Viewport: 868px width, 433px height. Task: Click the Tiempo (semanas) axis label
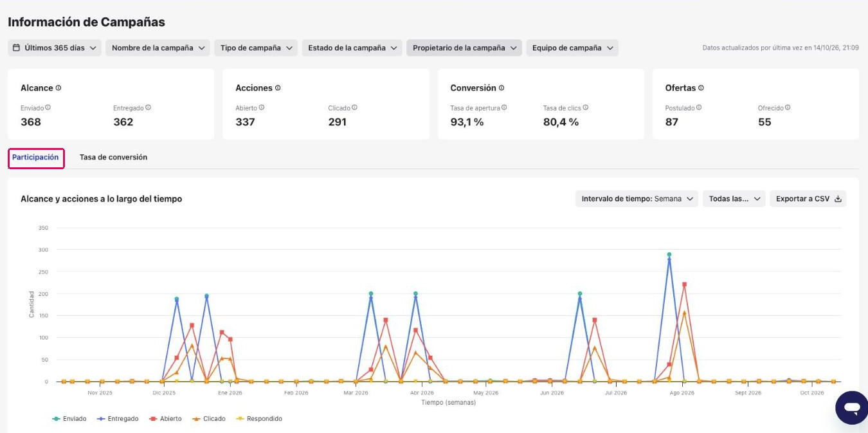(x=449, y=403)
